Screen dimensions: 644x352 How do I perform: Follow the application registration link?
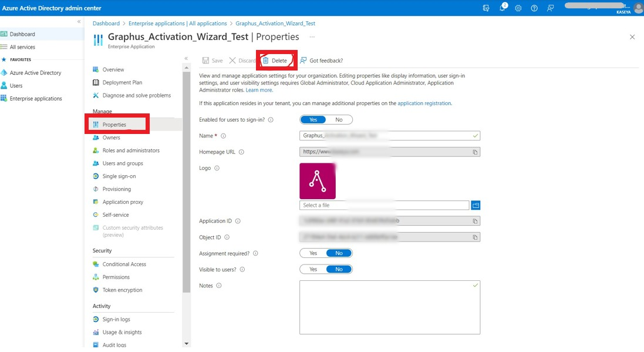point(424,103)
